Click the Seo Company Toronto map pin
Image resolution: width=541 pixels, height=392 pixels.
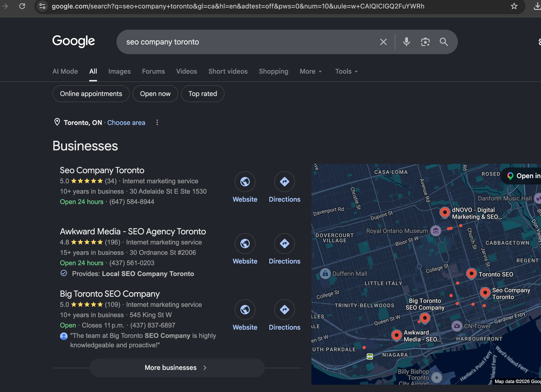tap(485, 292)
